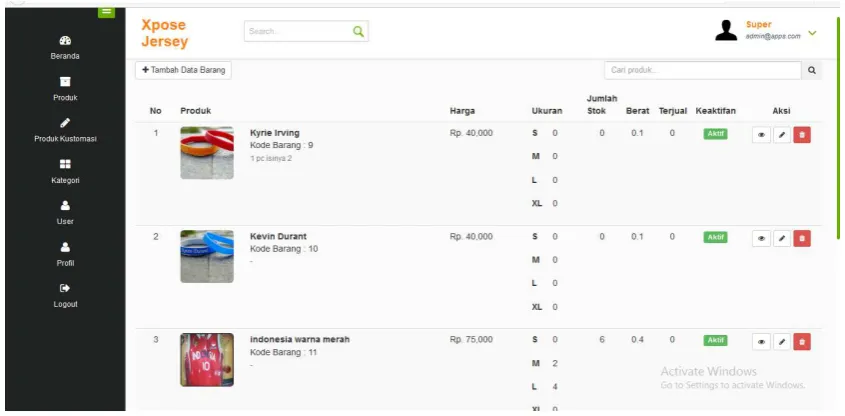The width and height of the screenshot is (845, 416).
Task: Click the Tambah Data Barang button
Action: [183, 71]
